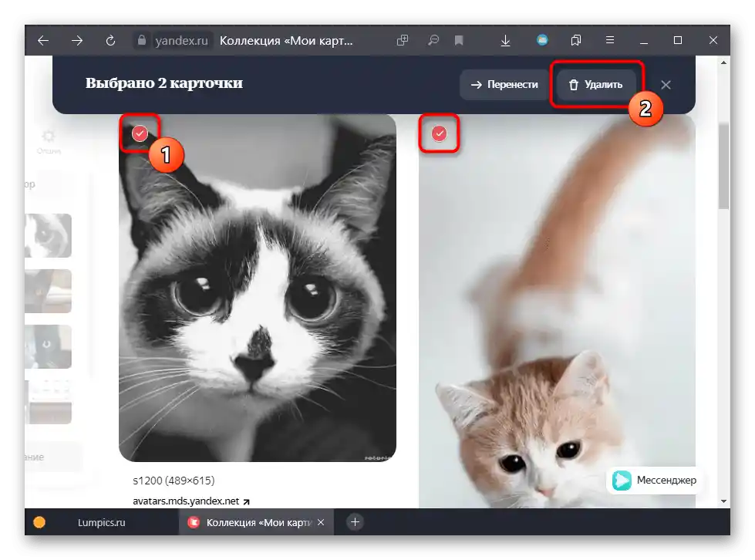
Task: Go forward with the forward arrow
Action: tap(77, 40)
